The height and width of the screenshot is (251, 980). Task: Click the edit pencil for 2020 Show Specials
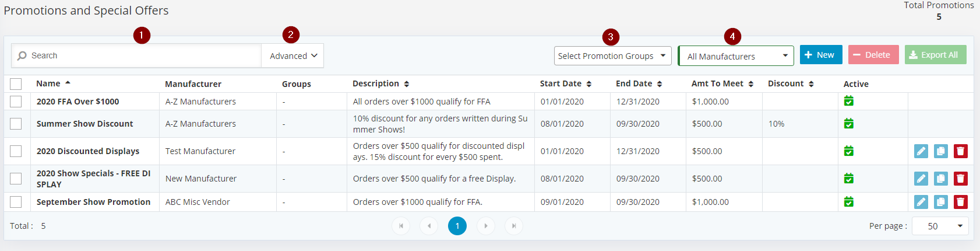[x=921, y=179]
